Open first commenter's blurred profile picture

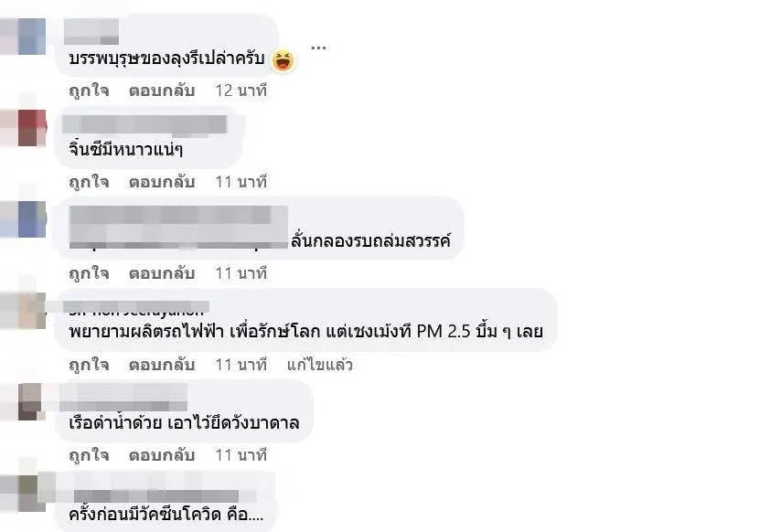click(x=32, y=37)
